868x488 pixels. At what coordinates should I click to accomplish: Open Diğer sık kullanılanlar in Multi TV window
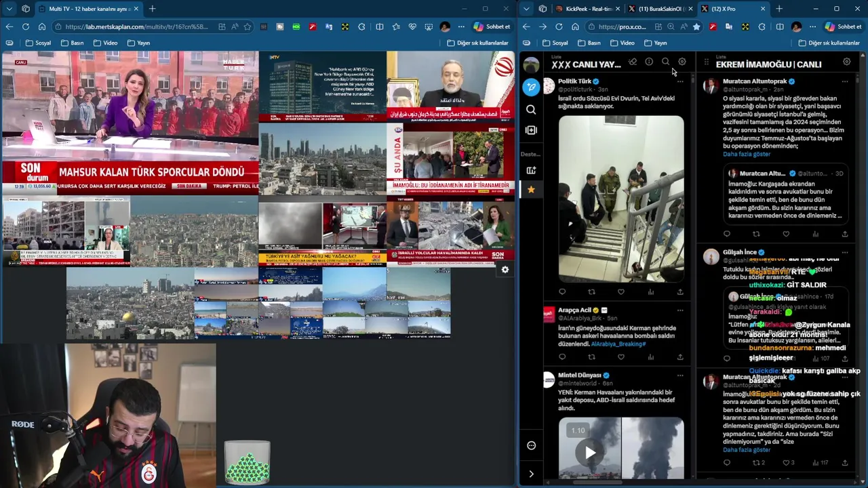point(477,43)
